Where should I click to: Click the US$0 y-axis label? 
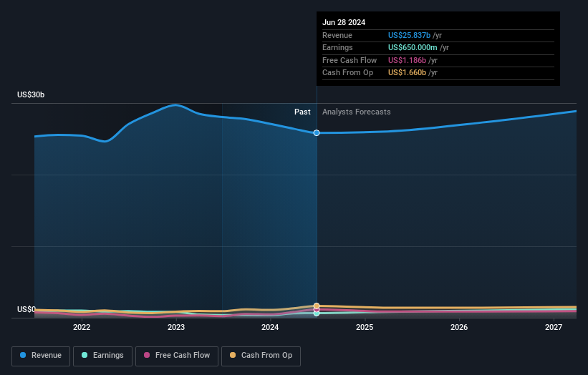pos(26,309)
